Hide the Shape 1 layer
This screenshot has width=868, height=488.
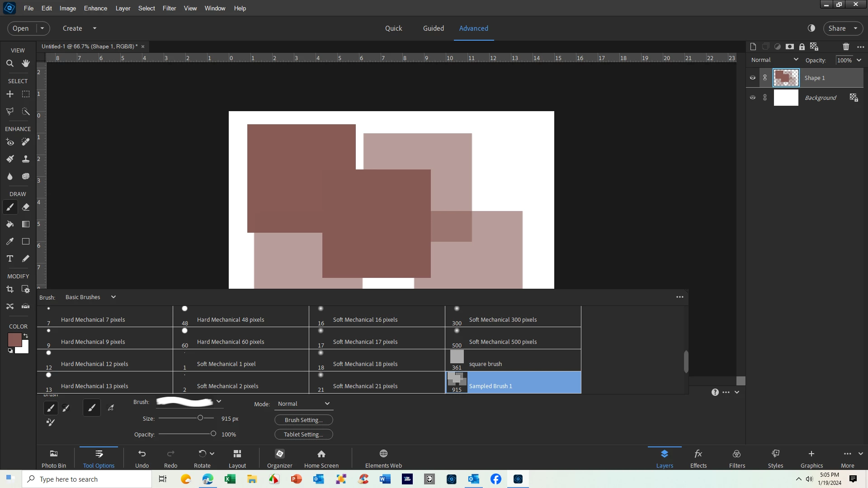pyautogui.click(x=753, y=78)
